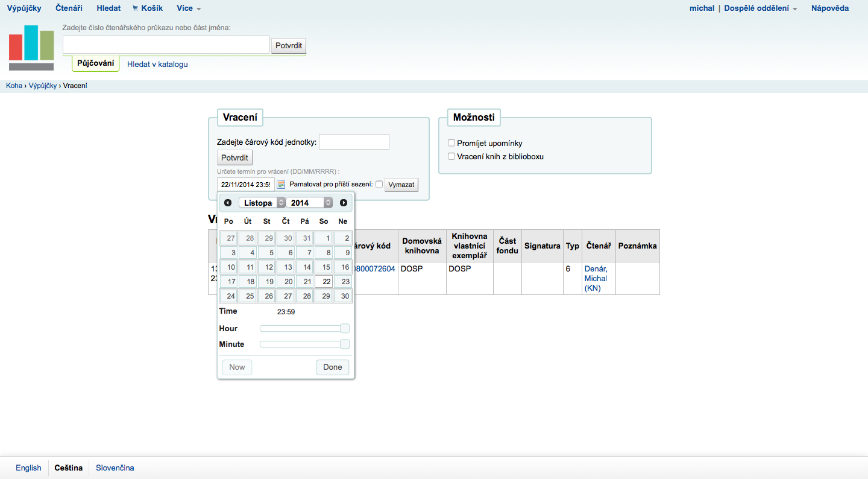868x479 pixels.
Task: Switch to Hledat v katalogu tab
Action: (157, 64)
